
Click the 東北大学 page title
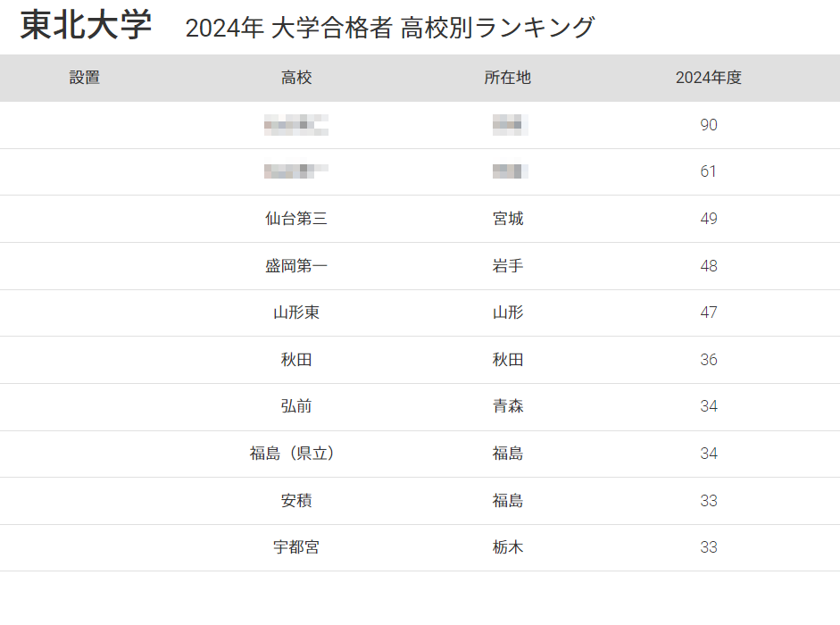click(x=87, y=25)
